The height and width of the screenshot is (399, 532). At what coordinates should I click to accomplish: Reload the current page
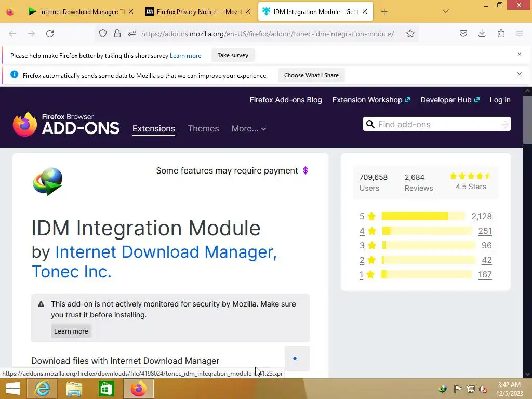point(50,34)
